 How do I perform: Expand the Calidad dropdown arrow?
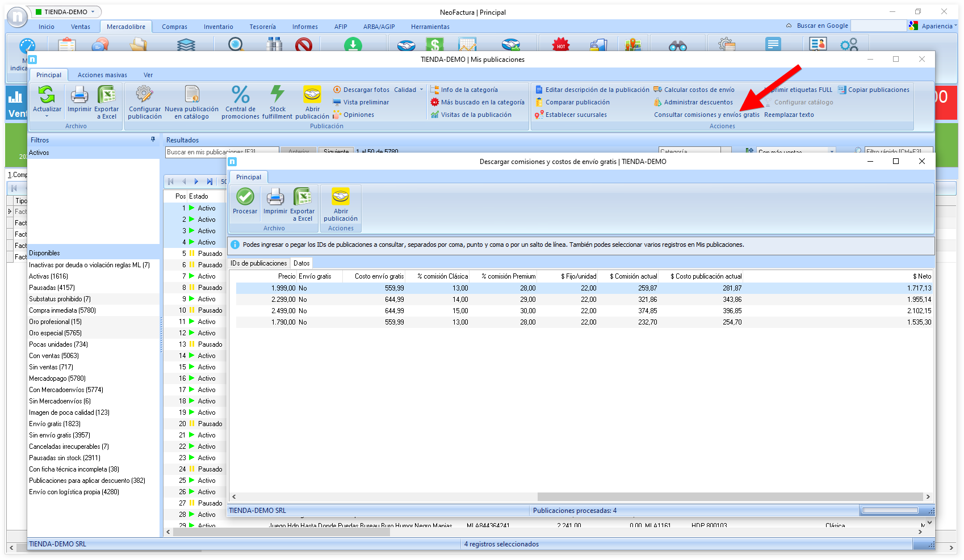(421, 90)
